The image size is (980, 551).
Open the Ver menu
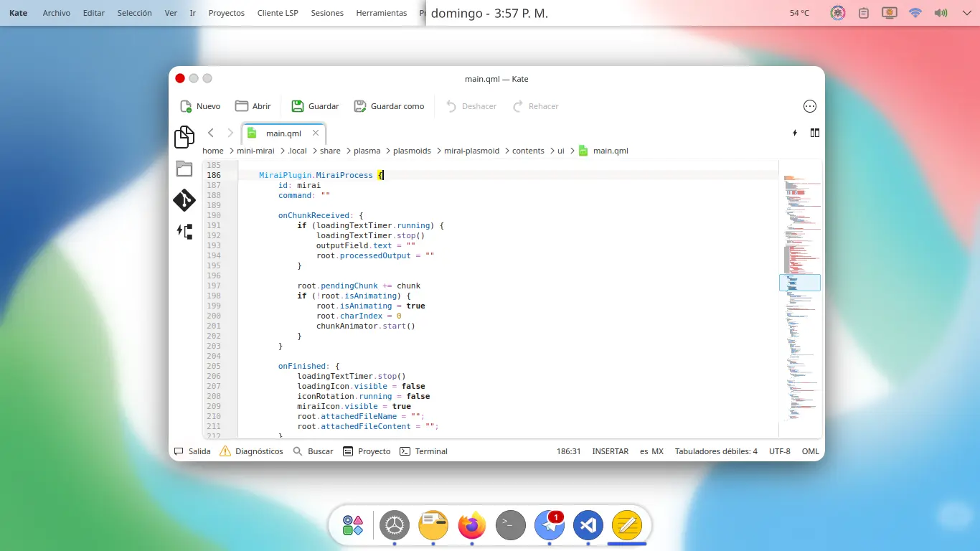[x=171, y=13]
